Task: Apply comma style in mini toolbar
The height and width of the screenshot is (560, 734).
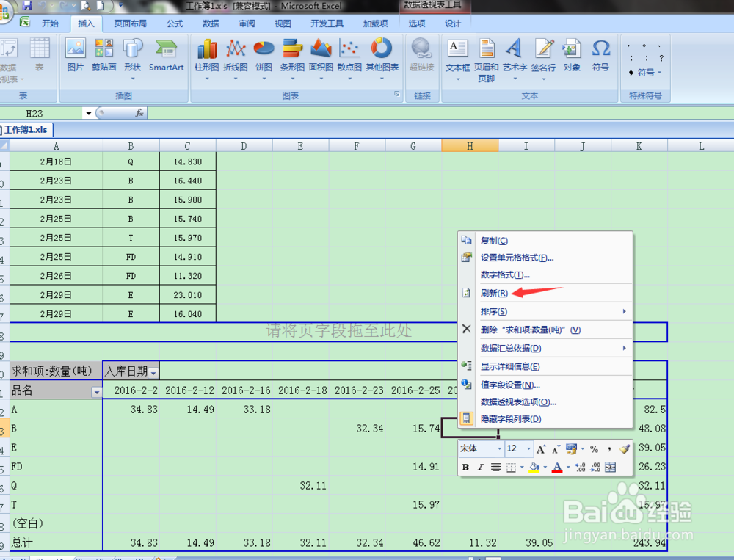Action: click(x=609, y=449)
